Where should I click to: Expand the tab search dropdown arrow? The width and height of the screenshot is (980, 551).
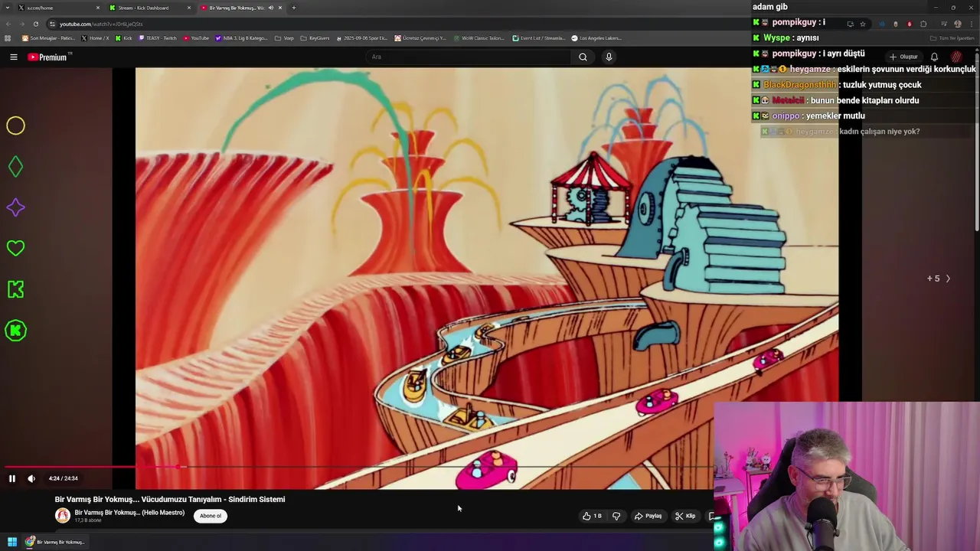point(8,8)
